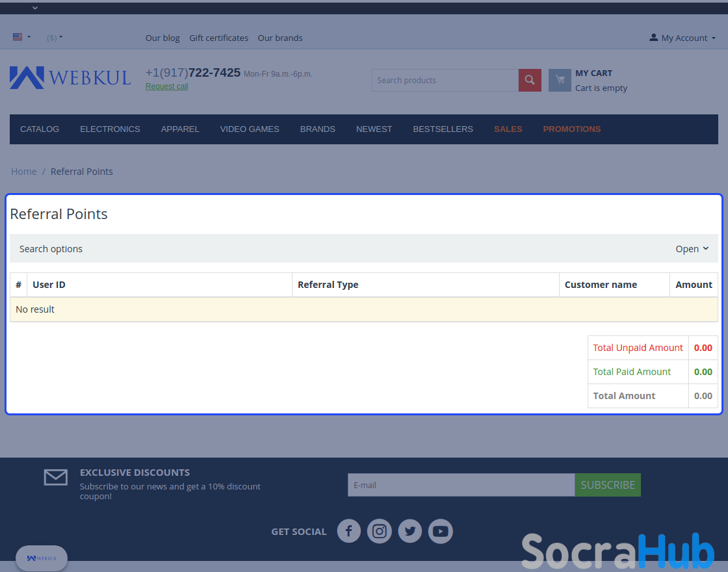Screen dimensions: 728x572
Task: Click the Amount column header
Action: tap(694, 285)
